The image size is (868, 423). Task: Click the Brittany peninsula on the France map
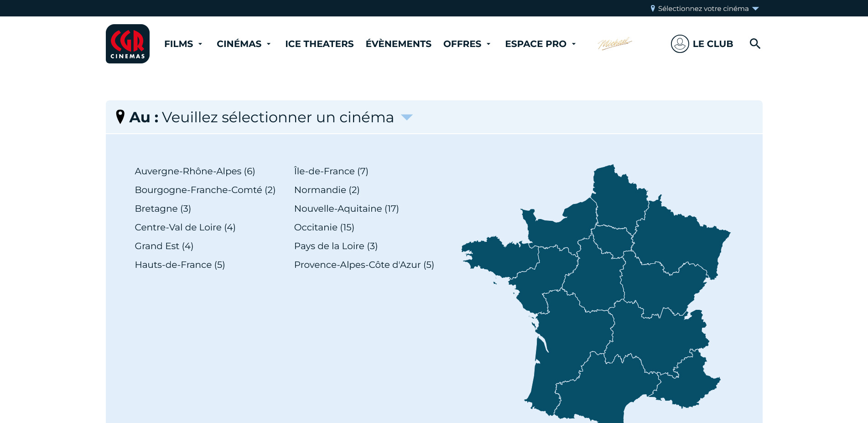pyautogui.click(x=498, y=256)
